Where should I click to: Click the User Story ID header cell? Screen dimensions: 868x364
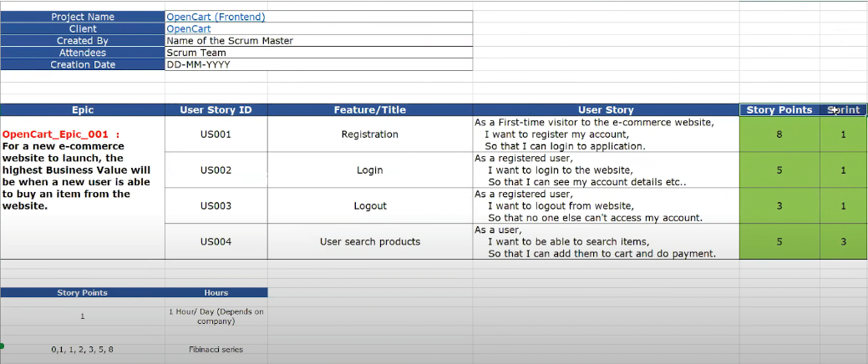tap(216, 110)
